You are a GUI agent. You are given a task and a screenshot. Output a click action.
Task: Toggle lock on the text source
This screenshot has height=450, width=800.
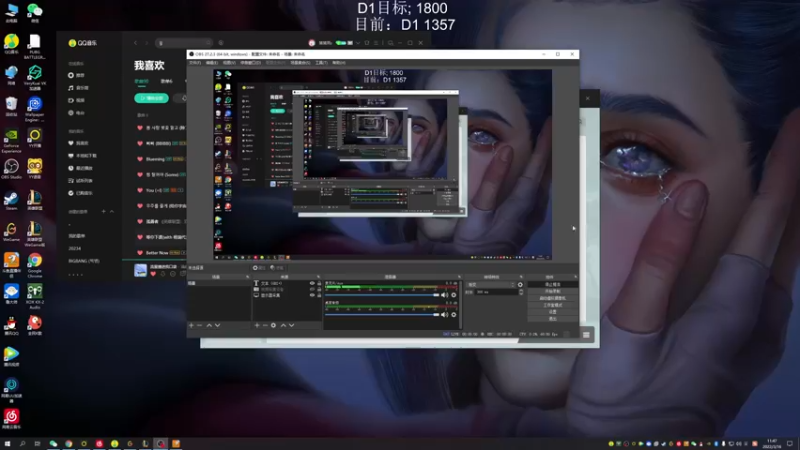[x=319, y=283]
